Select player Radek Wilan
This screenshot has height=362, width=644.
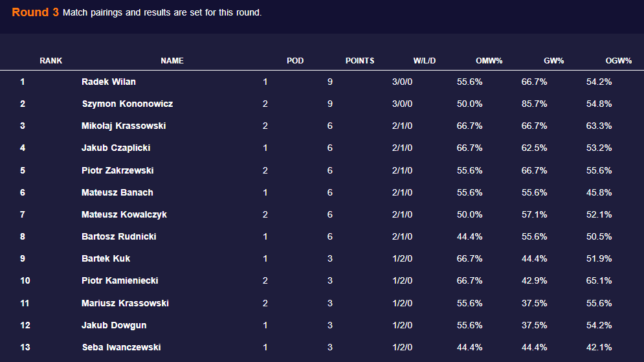[109, 82]
